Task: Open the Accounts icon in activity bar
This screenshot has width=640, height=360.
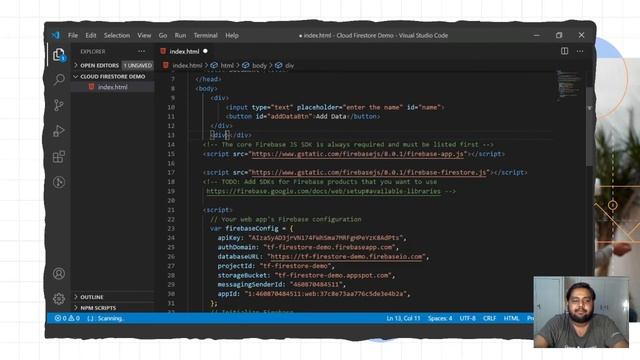Action: tap(59, 273)
